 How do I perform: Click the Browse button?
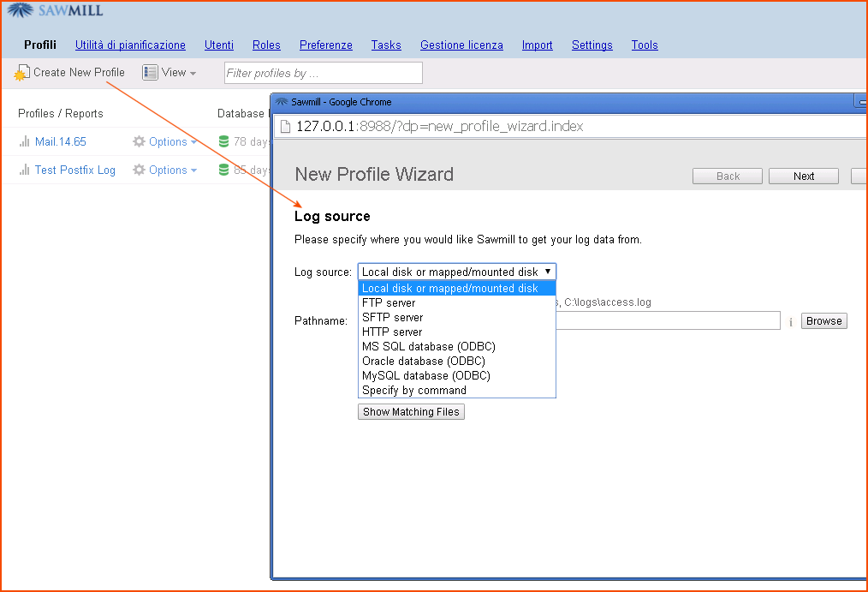[x=823, y=321]
